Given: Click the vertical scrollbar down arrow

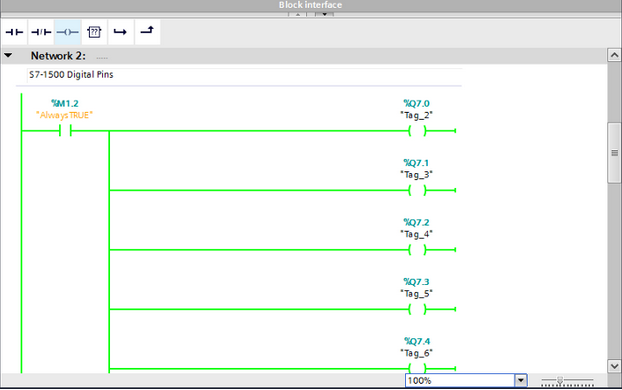Looking at the screenshot, I should tap(614, 366).
